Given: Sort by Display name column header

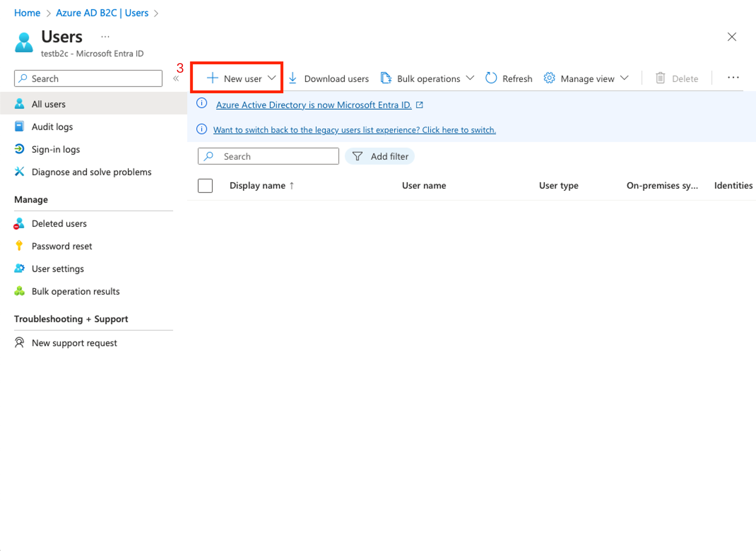Looking at the screenshot, I should tap(257, 185).
